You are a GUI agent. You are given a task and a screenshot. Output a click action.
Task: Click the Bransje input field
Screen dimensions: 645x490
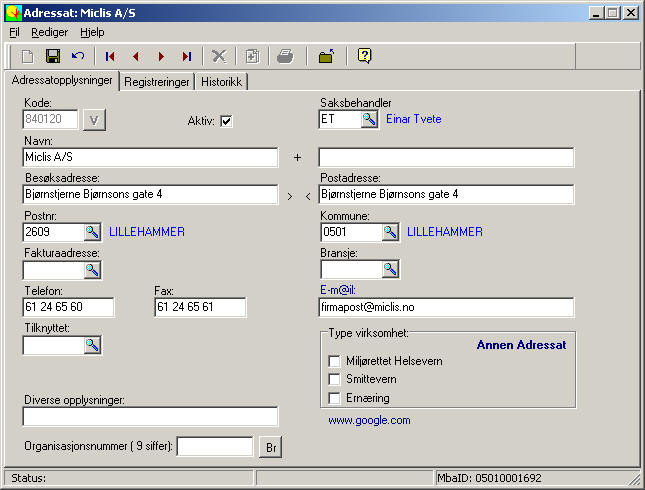tap(351, 269)
